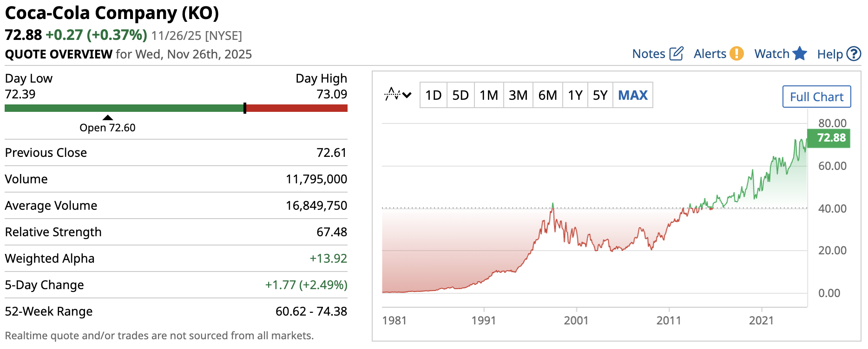Switch chart to 1M range

pos(489,96)
